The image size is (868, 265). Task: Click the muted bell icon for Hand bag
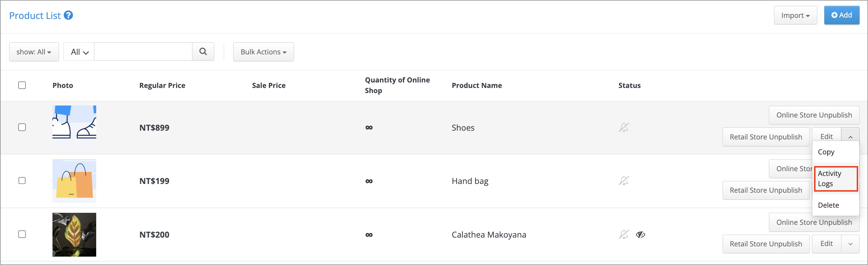click(624, 181)
